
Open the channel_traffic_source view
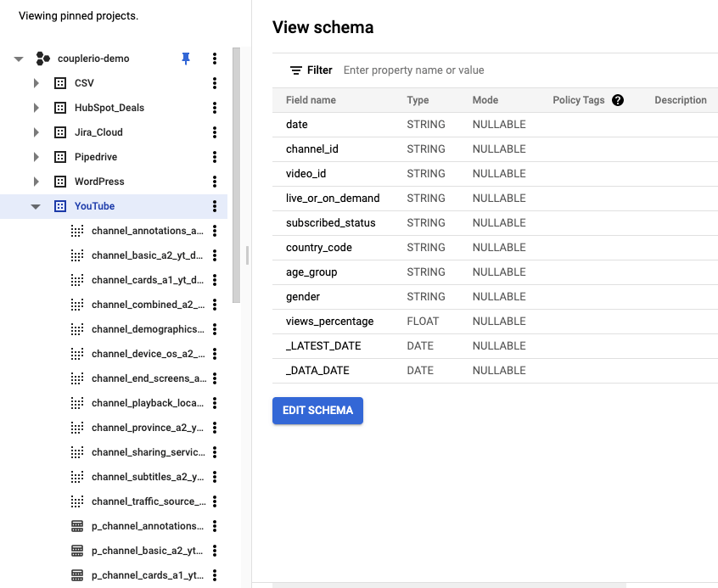pyautogui.click(x=149, y=501)
